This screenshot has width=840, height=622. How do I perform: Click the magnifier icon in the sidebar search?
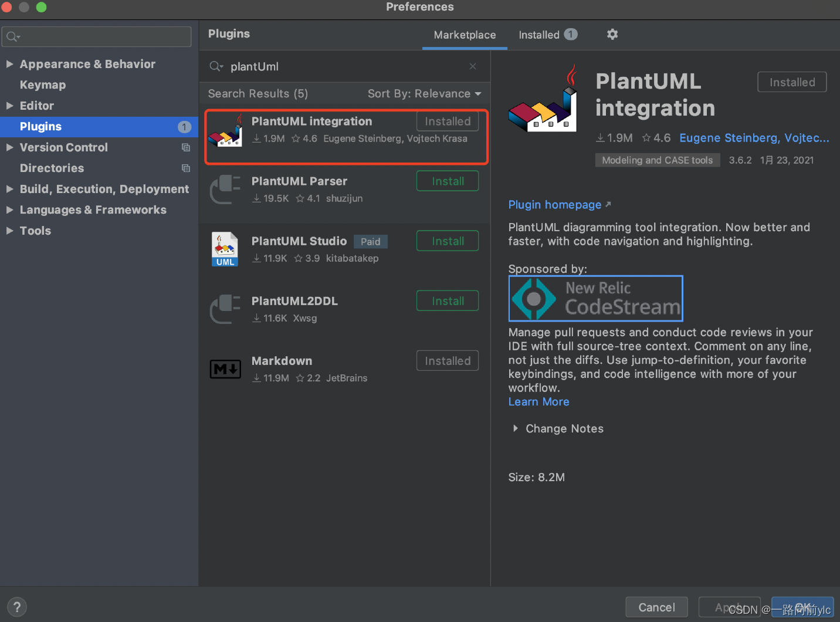coord(12,36)
